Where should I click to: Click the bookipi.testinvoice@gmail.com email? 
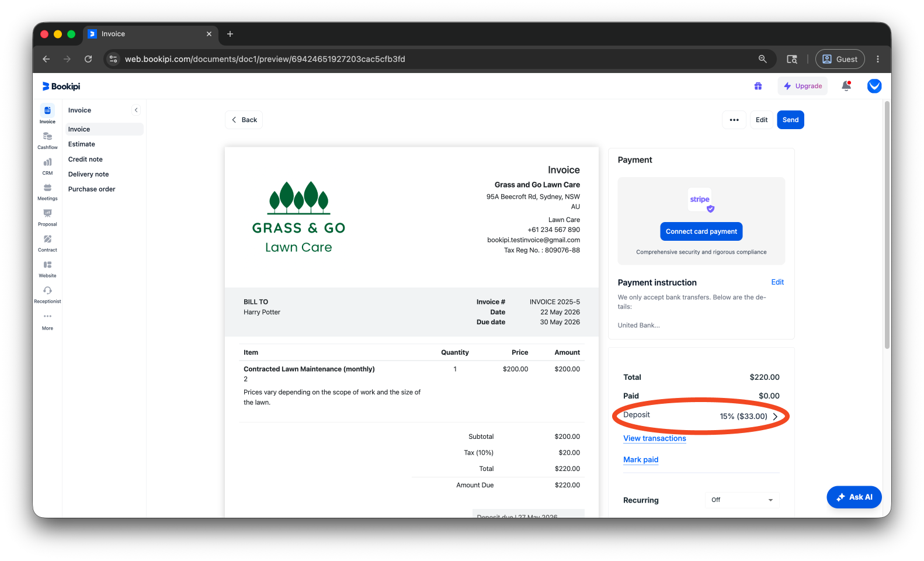coord(533,240)
